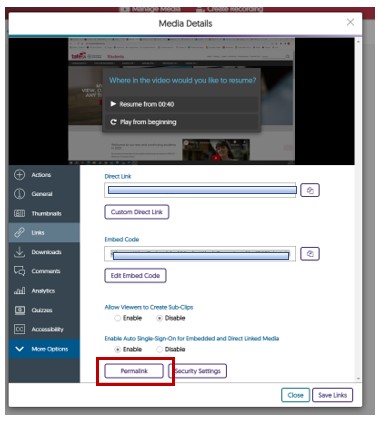The height and width of the screenshot is (421, 378).
Task: Click the Permalink button
Action: coord(134,371)
